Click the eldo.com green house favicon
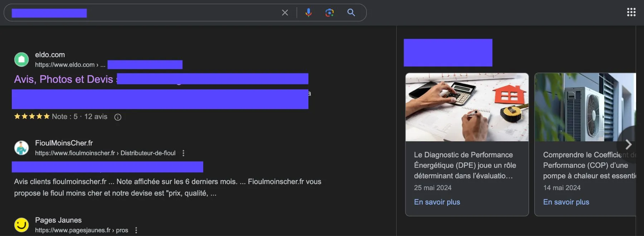 pos(21,59)
